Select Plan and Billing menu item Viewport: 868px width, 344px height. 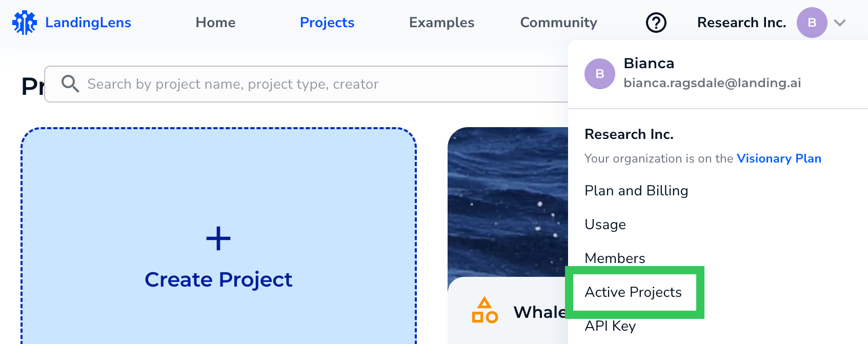(x=636, y=191)
